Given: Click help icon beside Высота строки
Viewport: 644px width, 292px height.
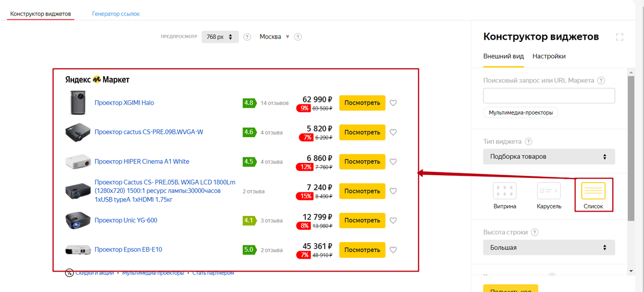Looking at the screenshot, I should pos(535,233).
